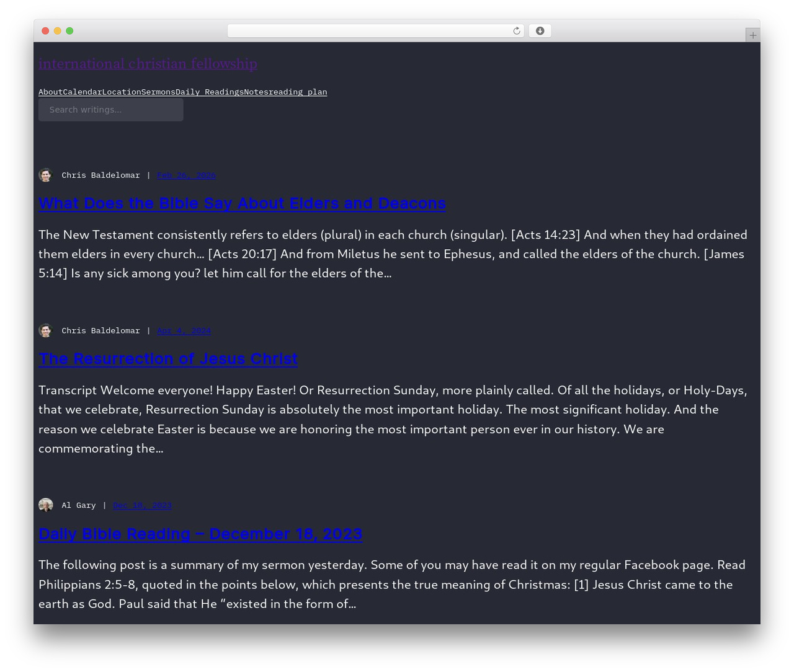Screen dimensions: 794x672
Task: Click the Apr 4, 2024 date link
Action: point(184,331)
